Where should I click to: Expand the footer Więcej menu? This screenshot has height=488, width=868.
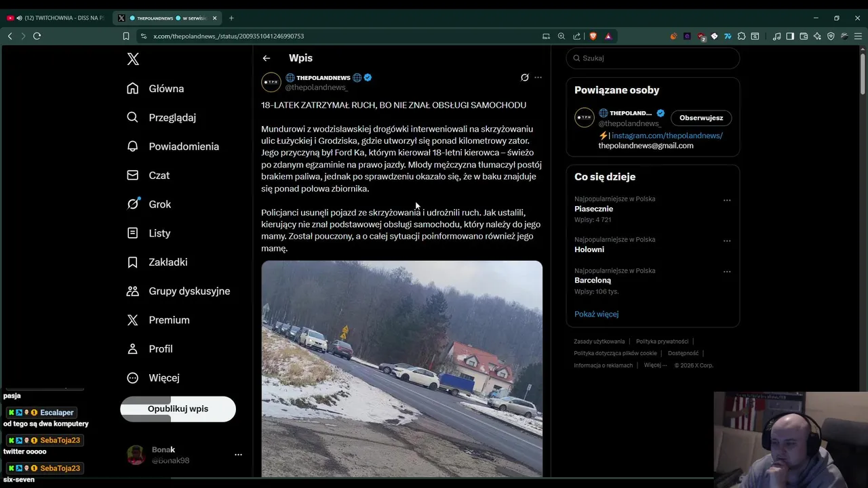click(654, 365)
